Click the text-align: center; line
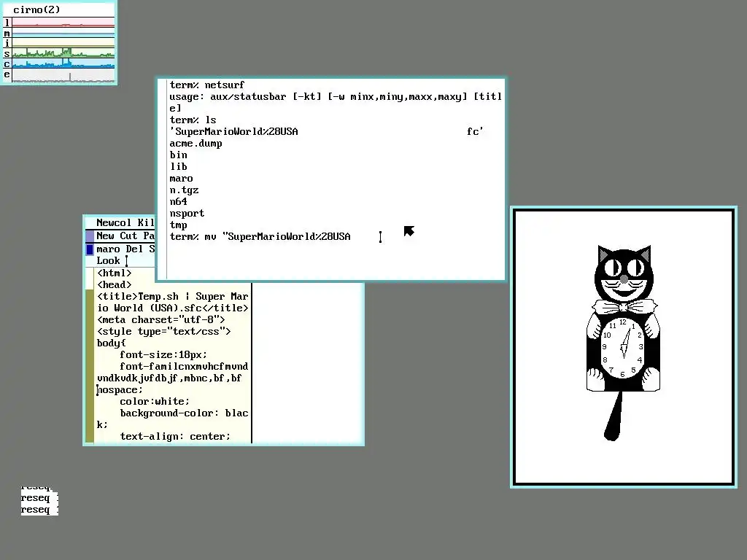Screen dimensions: 747x560 pos(175,436)
